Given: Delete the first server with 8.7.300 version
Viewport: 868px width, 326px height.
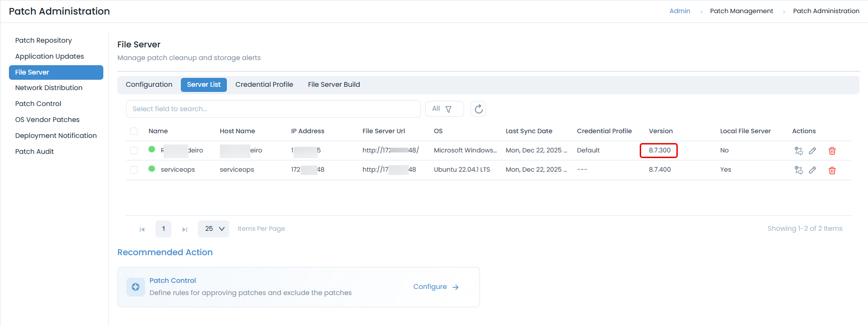Looking at the screenshot, I should pyautogui.click(x=832, y=151).
